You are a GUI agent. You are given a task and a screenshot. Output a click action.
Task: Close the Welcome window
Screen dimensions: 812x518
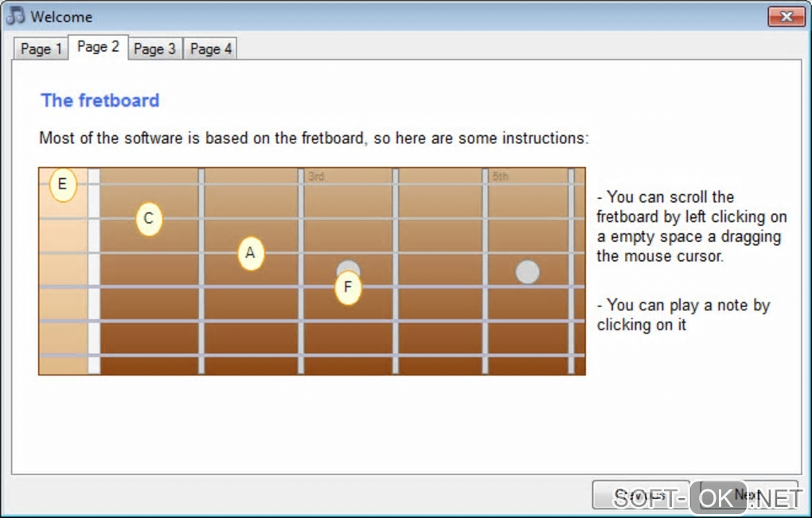[786, 16]
